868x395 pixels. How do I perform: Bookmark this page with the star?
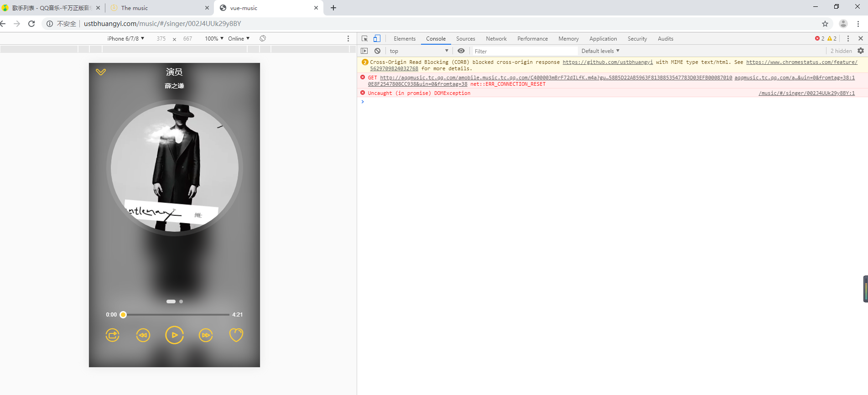click(x=825, y=24)
